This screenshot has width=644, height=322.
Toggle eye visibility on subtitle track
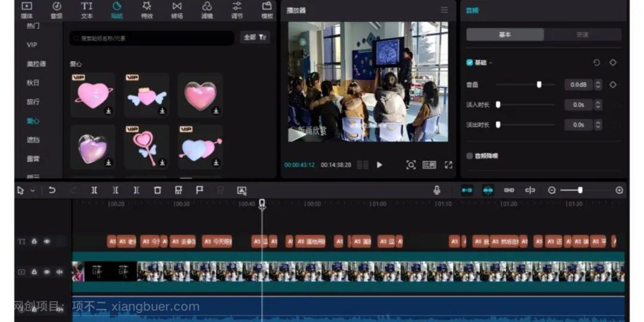coord(47,241)
